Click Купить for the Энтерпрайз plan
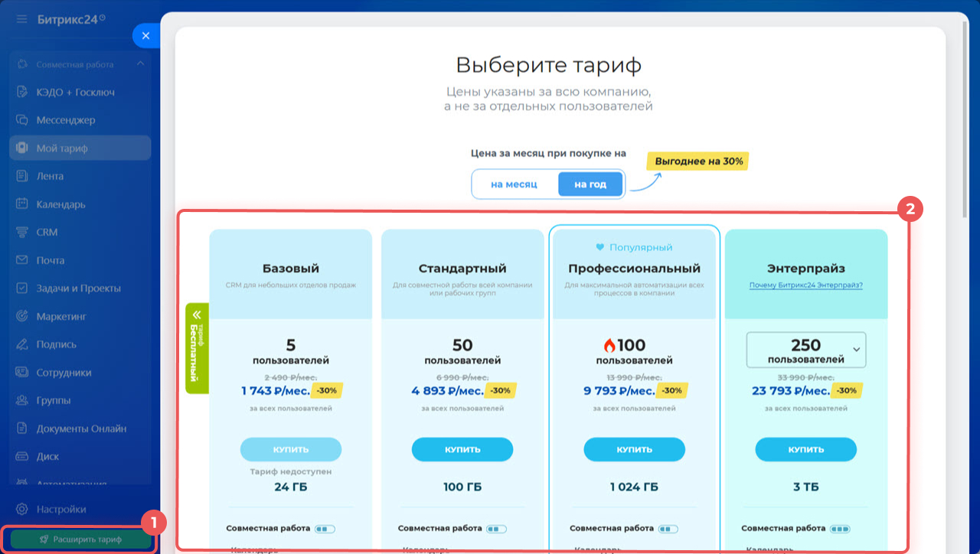980x554 pixels. 806,449
